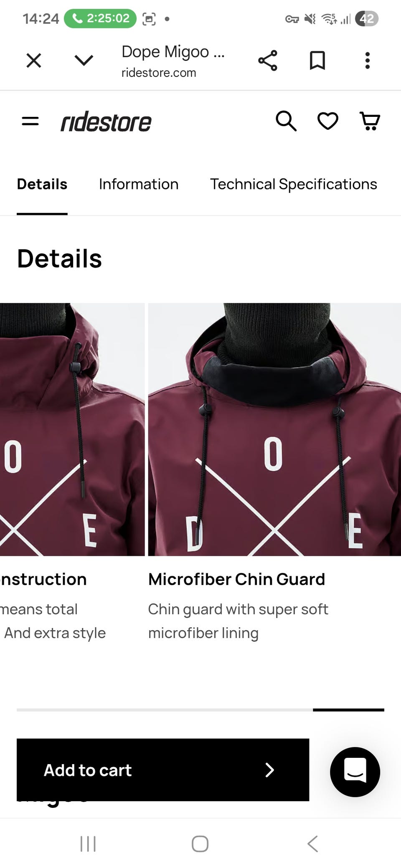Close the browser tab with X

[34, 61]
